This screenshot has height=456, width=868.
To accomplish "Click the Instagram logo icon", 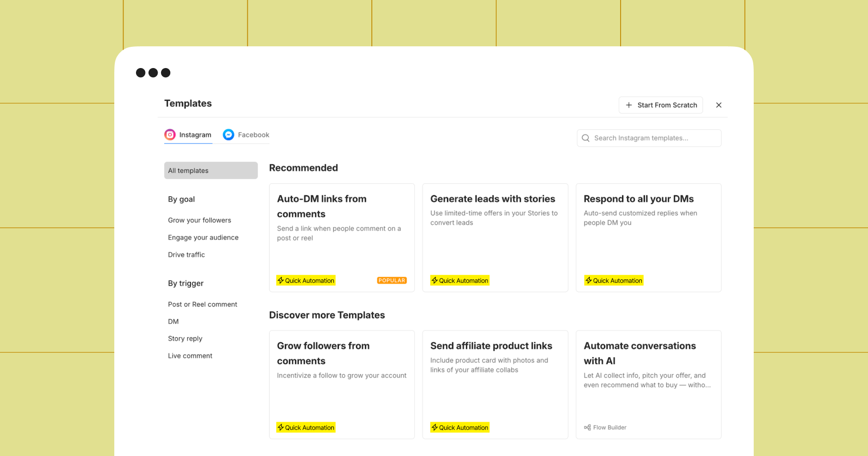I will tap(170, 135).
